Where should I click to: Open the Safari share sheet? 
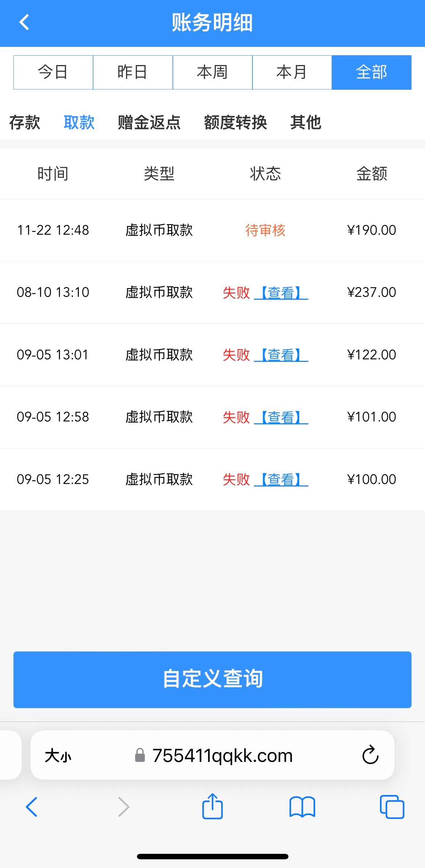[x=212, y=807]
